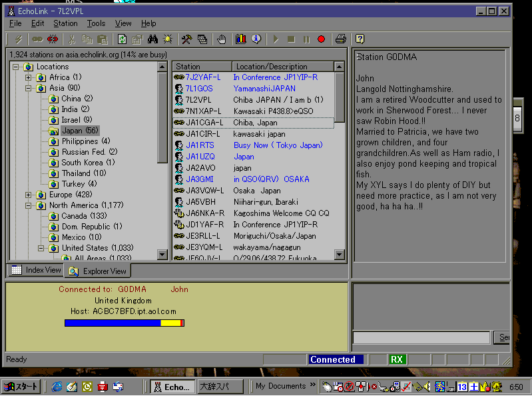Select Israel (9) in the locations tree

77,120
